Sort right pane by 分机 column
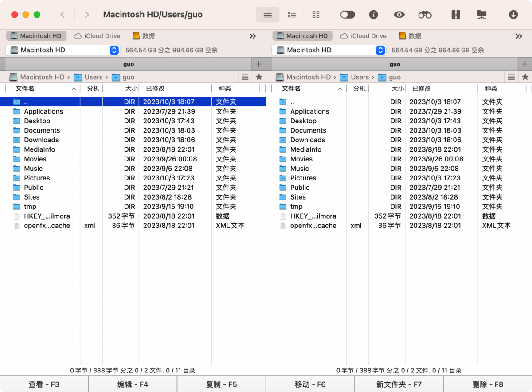Viewport: 532px width, 392px height. point(357,89)
